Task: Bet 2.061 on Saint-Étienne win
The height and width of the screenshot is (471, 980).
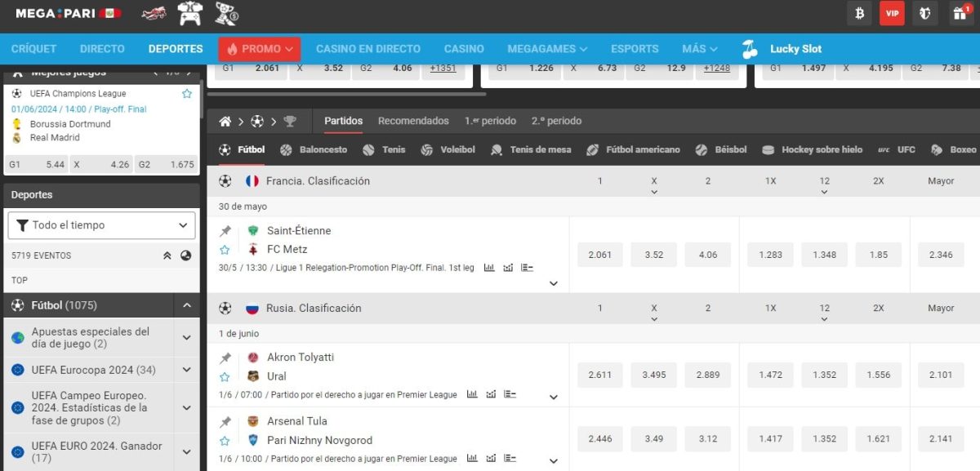Action: (x=599, y=255)
